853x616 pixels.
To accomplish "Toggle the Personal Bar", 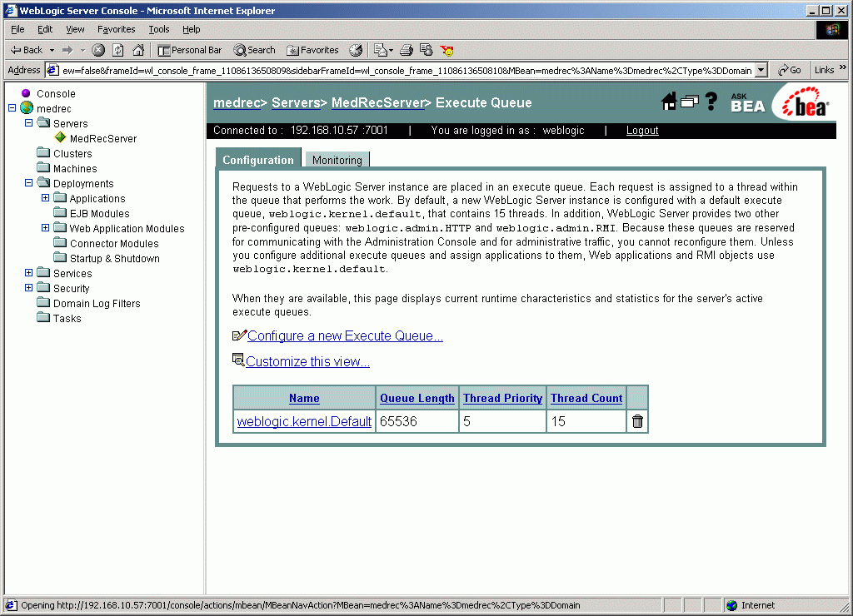I will tap(190, 50).
